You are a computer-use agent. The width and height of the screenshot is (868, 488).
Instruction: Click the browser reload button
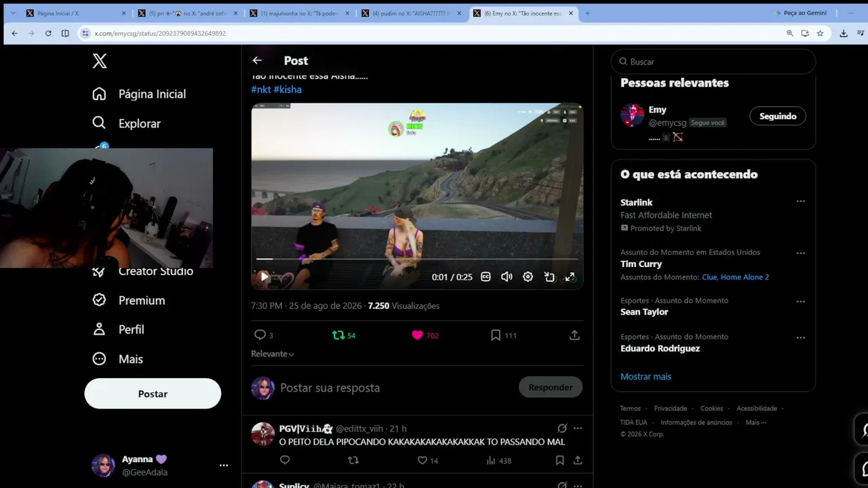[48, 33]
